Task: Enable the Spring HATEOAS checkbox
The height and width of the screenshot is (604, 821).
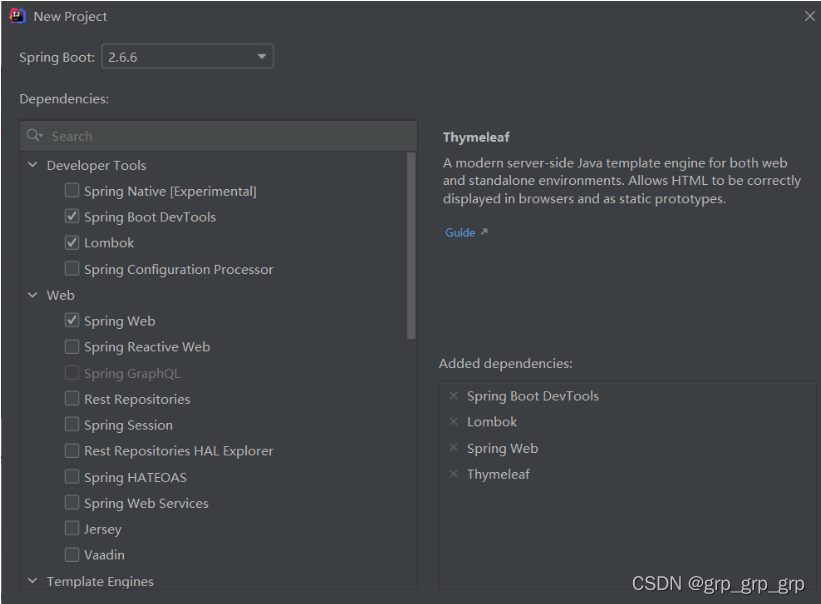Action: click(x=72, y=476)
